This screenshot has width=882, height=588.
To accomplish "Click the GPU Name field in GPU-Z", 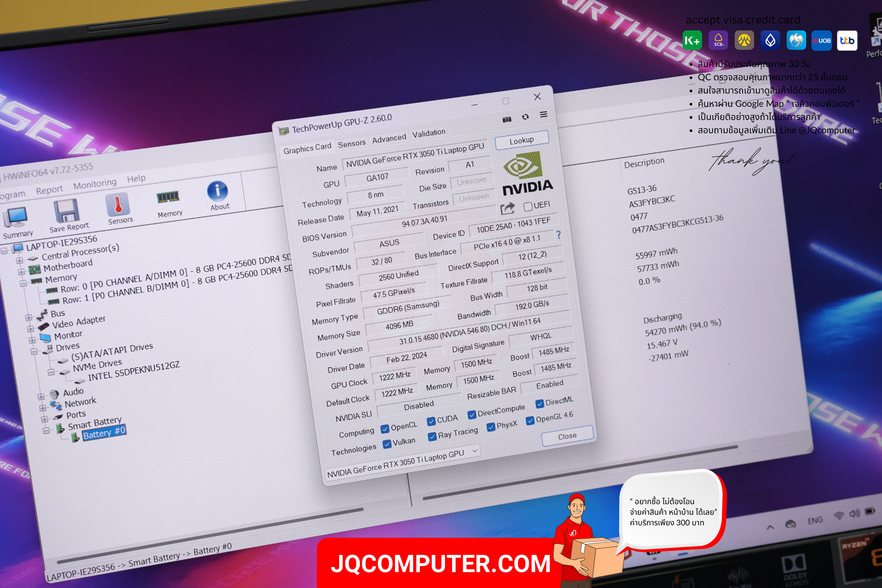I will point(415,155).
